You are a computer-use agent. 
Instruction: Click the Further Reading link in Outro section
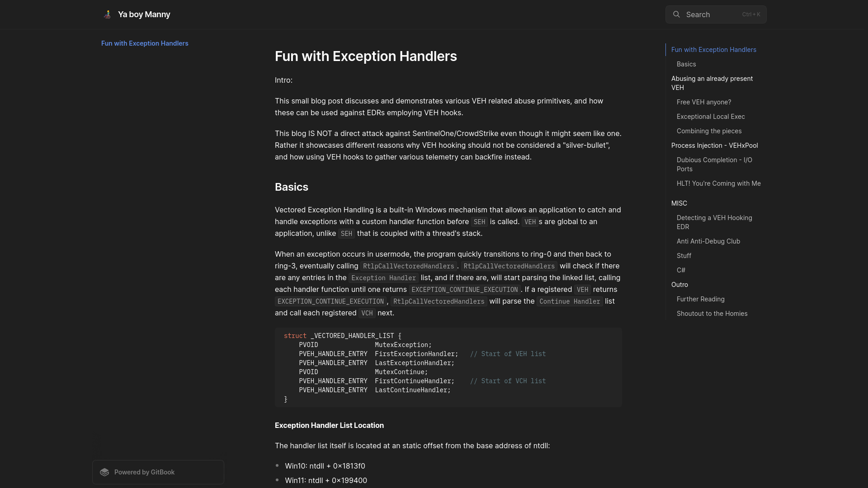coord(700,299)
